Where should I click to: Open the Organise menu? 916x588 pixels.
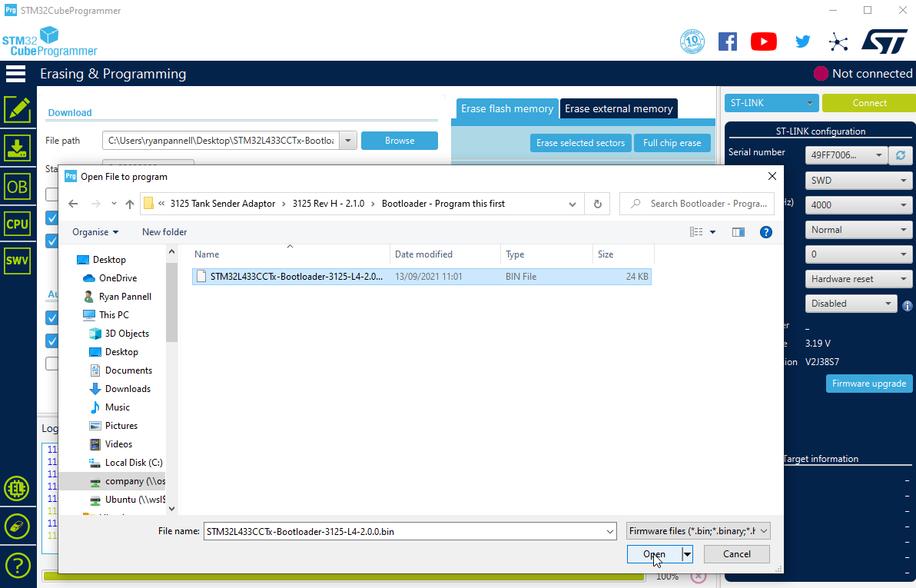pyautogui.click(x=95, y=232)
